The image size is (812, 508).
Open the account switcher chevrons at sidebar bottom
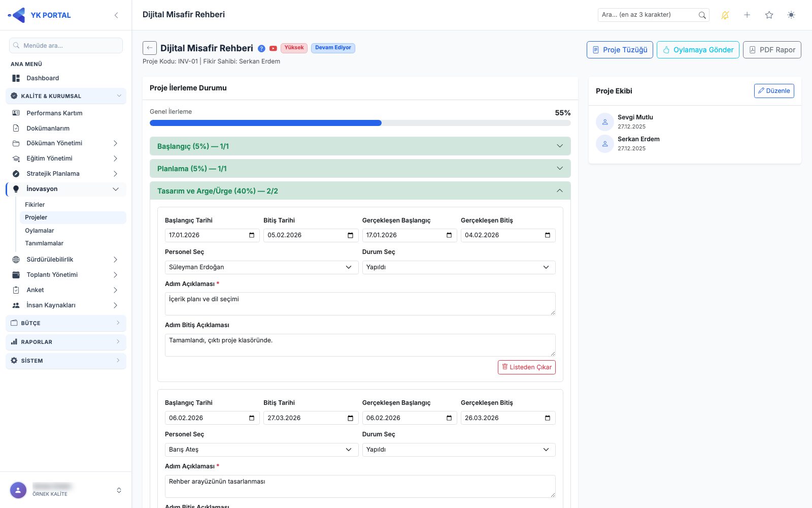click(119, 490)
